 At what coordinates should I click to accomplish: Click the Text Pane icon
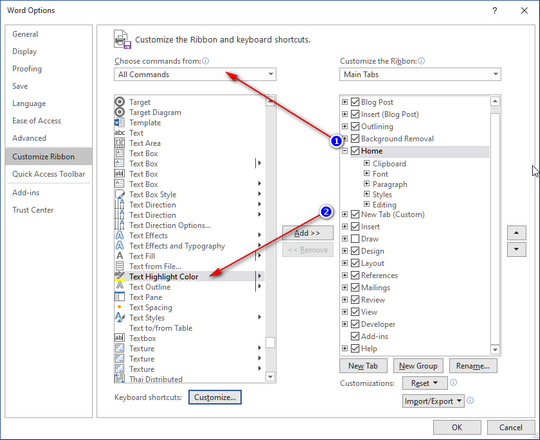click(120, 297)
